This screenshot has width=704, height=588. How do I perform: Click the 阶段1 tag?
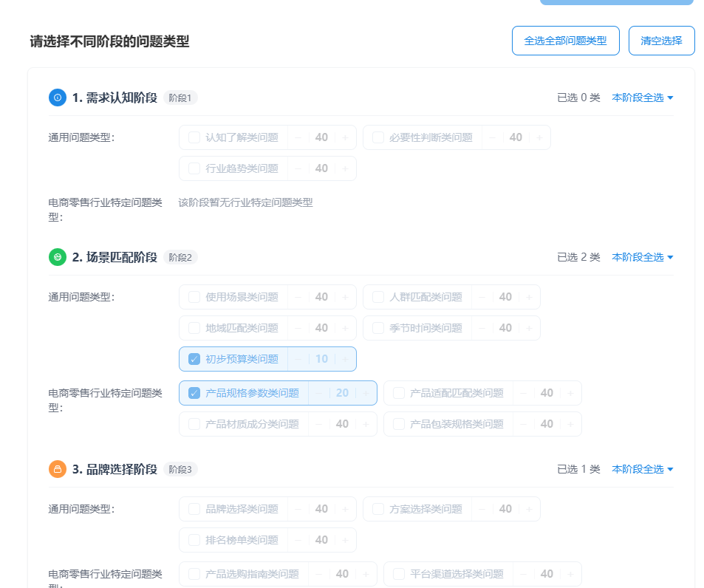[x=180, y=98]
